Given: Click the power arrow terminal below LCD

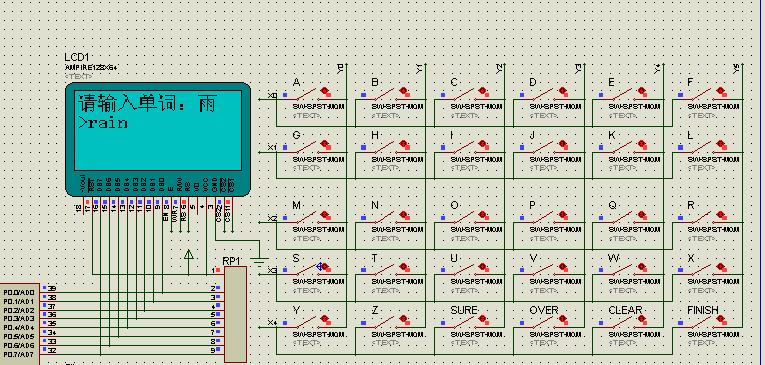Looking at the screenshot, I should click(x=188, y=254).
